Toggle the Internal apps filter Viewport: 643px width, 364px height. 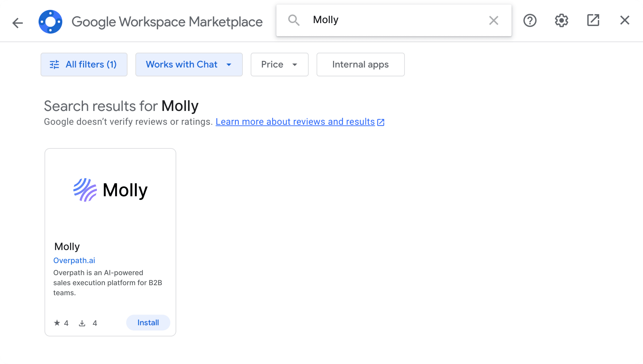360,64
